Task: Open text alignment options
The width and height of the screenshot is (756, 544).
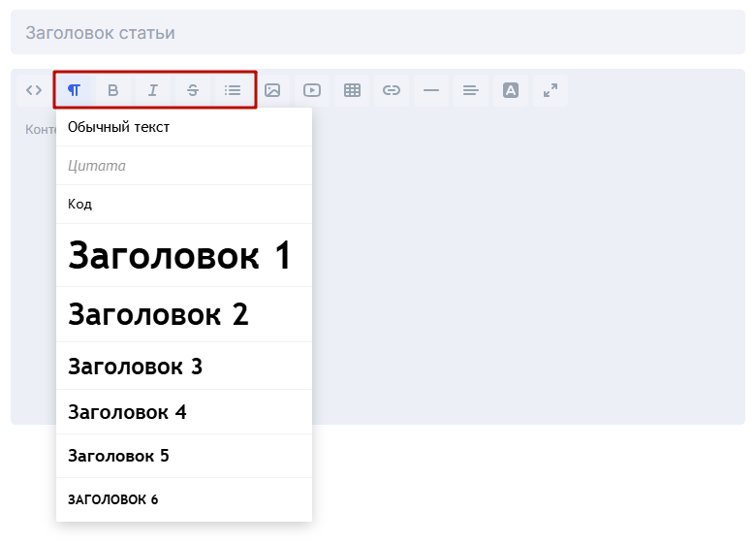Action: click(x=471, y=90)
